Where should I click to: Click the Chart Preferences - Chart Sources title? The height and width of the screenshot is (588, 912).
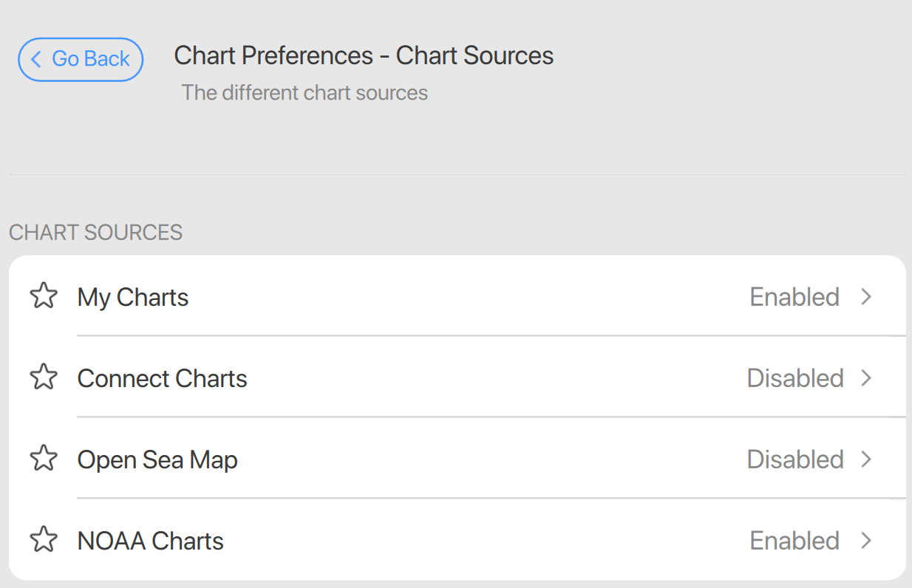(364, 55)
